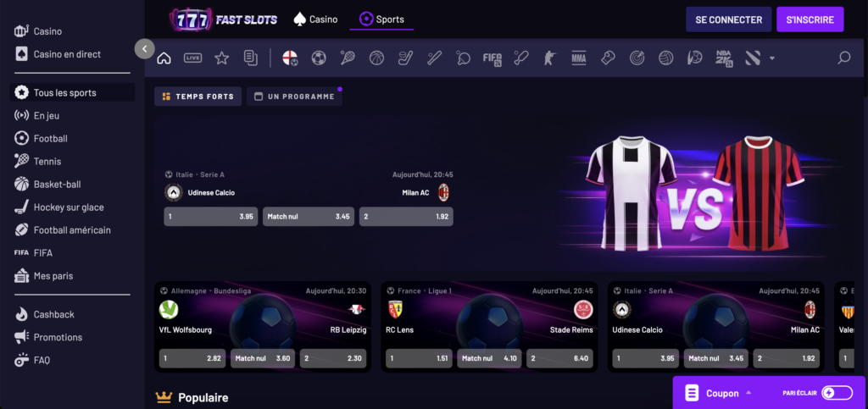The width and height of the screenshot is (868, 409).
Task: Select the England flag football icon
Action: (290, 58)
